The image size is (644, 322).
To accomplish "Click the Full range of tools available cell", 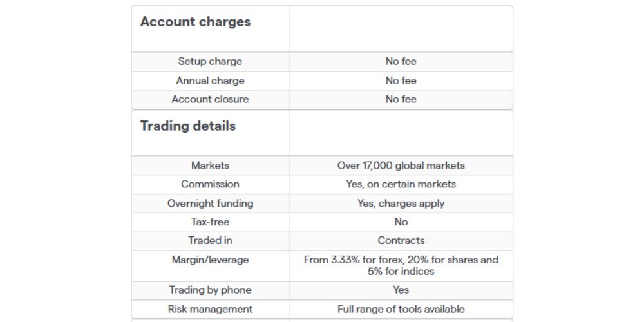I will (401, 309).
